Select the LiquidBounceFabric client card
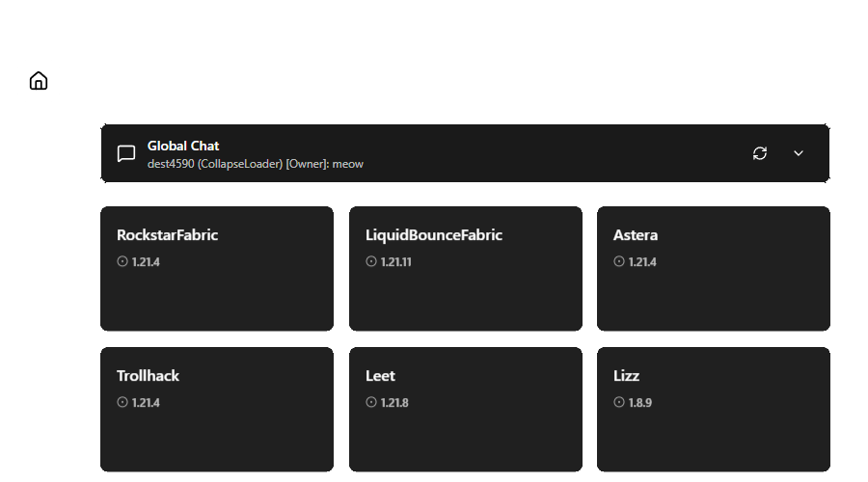The width and height of the screenshot is (868, 482). tap(465, 269)
